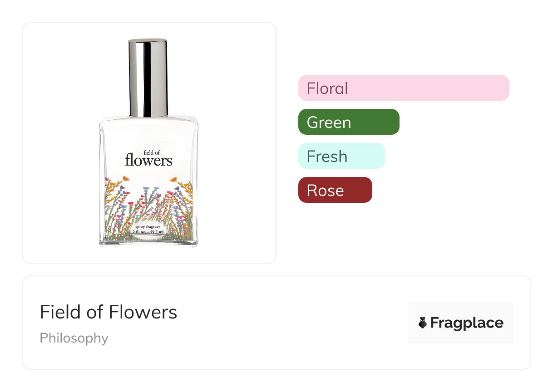Click the empty area right of Fragplace text in logo box
The image size is (553, 392).
(509, 323)
